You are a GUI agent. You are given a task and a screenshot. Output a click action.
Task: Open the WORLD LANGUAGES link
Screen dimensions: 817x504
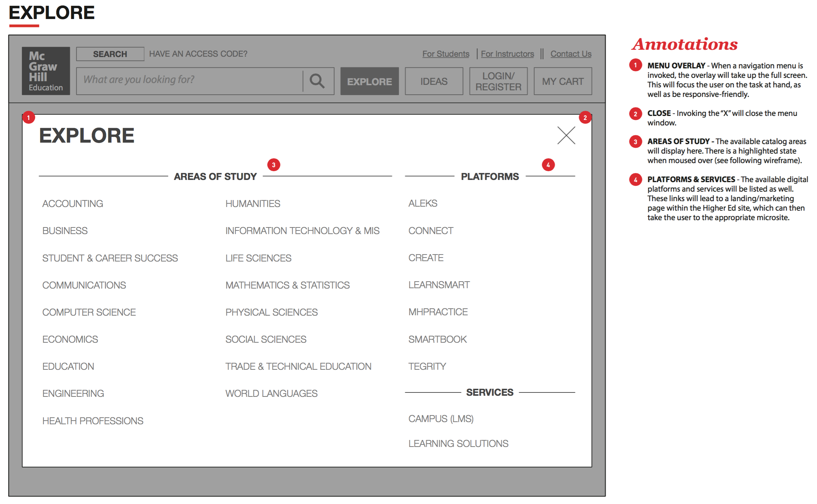272,393
